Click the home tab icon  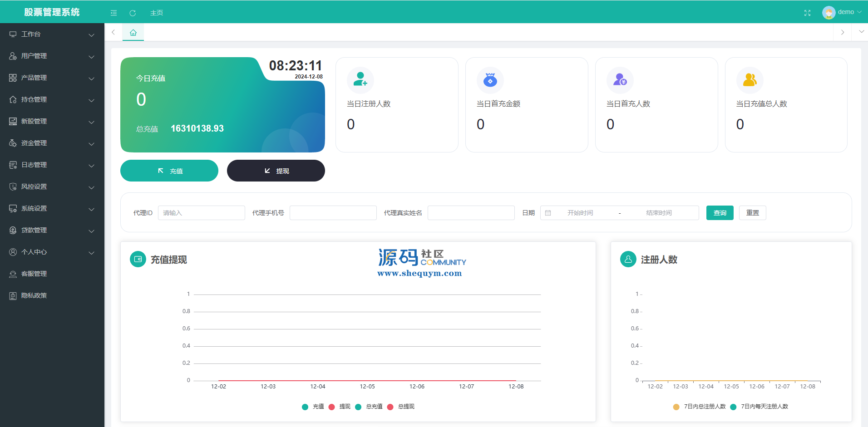tap(133, 33)
